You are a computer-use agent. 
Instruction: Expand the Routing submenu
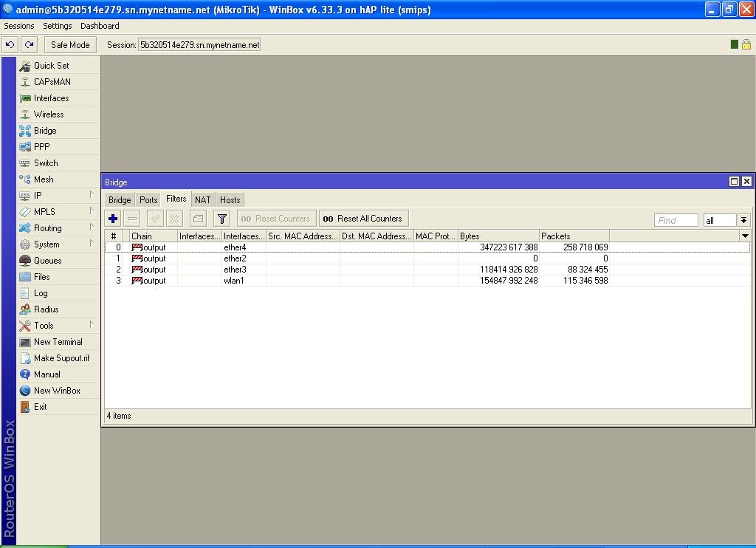click(x=58, y=228)
